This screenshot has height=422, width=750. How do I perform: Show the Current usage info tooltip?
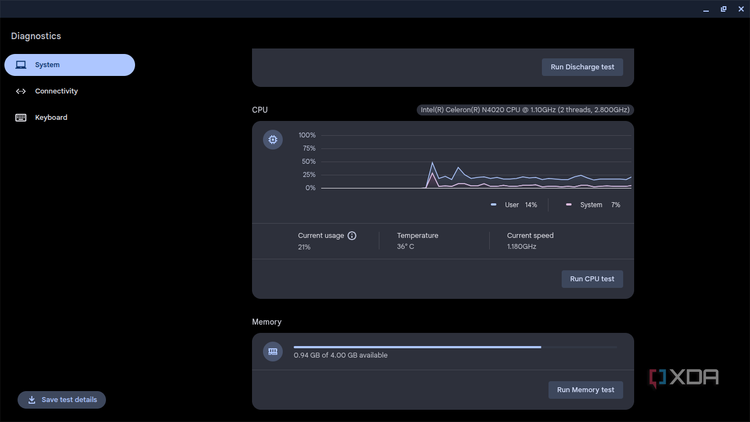point(352,235)
